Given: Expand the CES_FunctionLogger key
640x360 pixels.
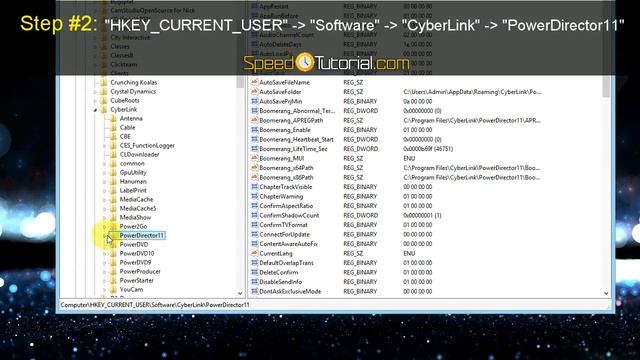Looking at the screenshot, I should pos(105,146).
